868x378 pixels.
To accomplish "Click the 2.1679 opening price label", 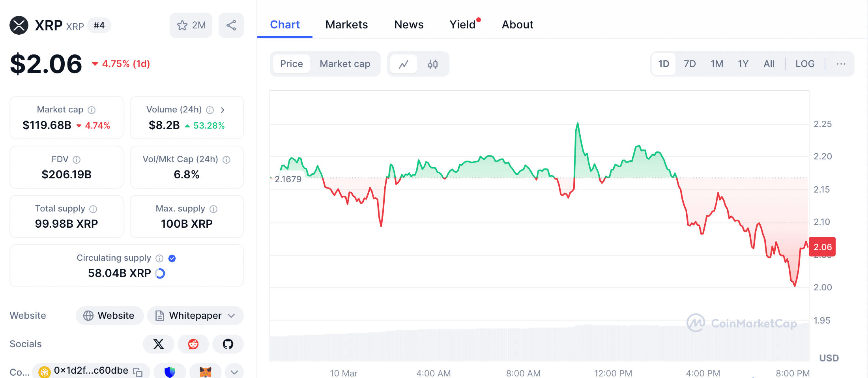I will [288, 179].
